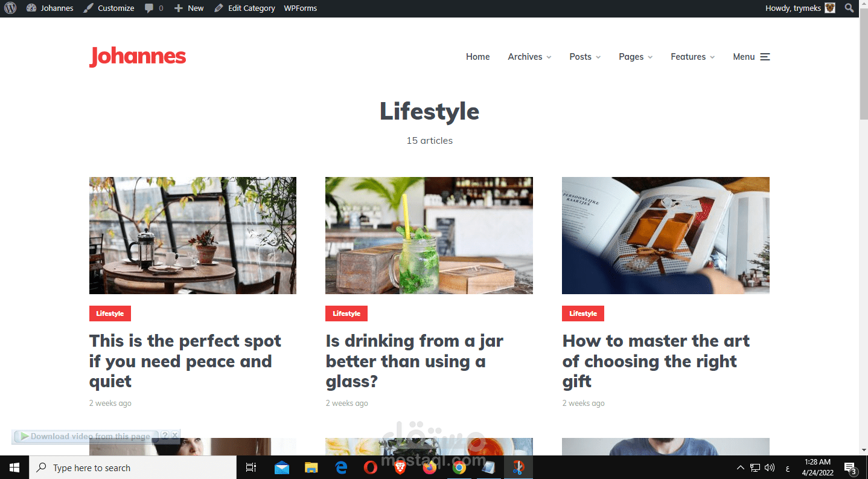Open the Mail app in the taskbar

pos(282,468)
